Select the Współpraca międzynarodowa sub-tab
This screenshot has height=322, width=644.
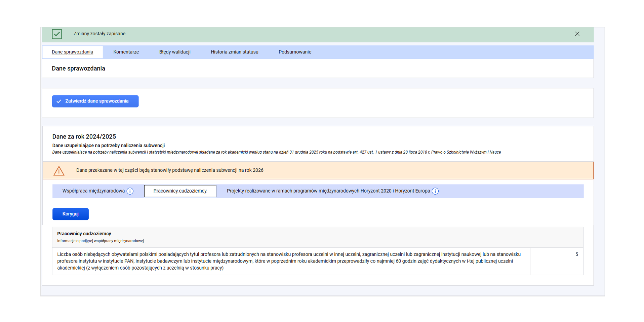point(93,191)
